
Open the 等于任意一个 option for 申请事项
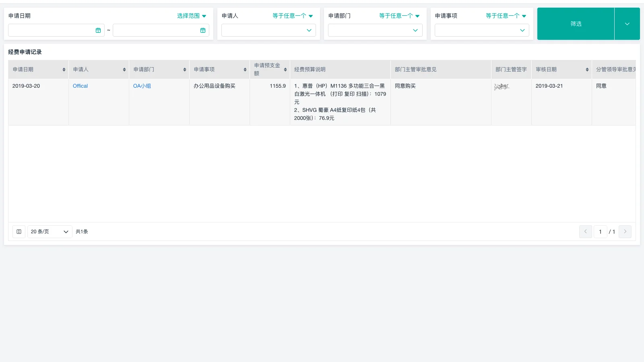[506, 16]
